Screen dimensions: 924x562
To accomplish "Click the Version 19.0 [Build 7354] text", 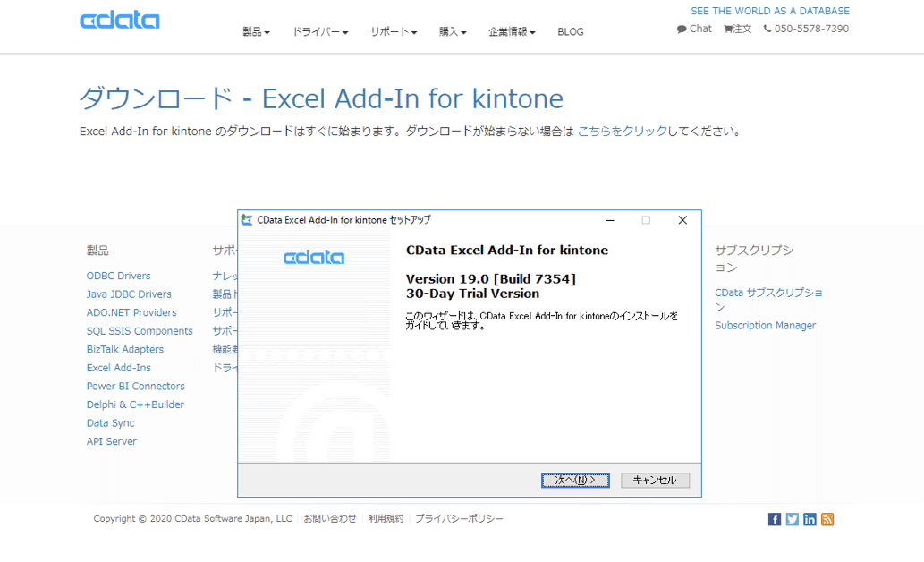I will click(491, 279).
